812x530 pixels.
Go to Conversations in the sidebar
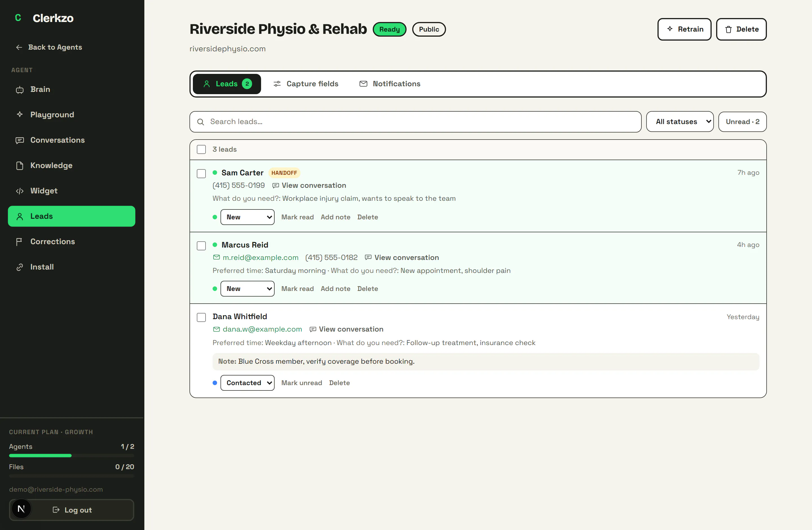(x=72, y=140)
